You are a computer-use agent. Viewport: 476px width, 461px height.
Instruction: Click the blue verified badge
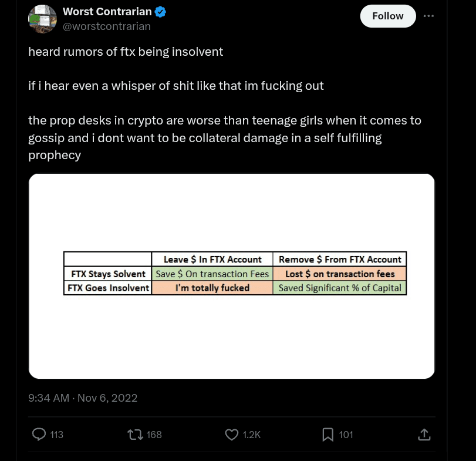[x=160, y=12]
